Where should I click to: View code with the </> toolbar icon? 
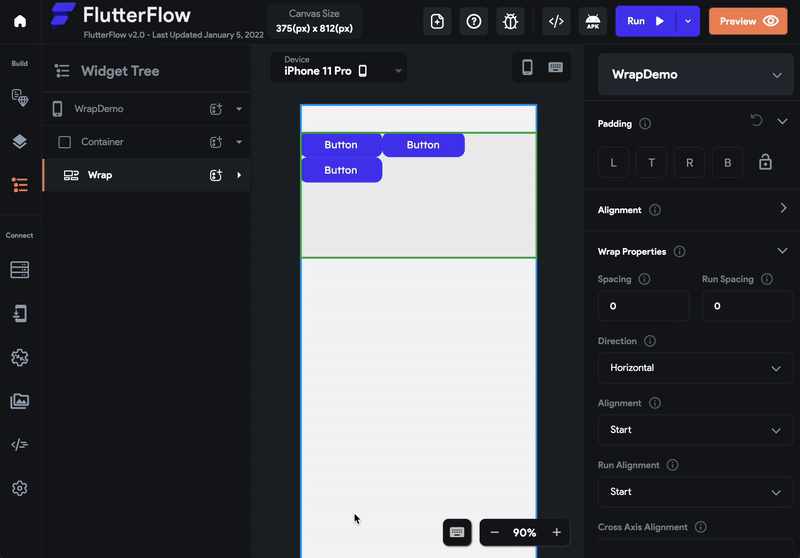pos(556,21)
